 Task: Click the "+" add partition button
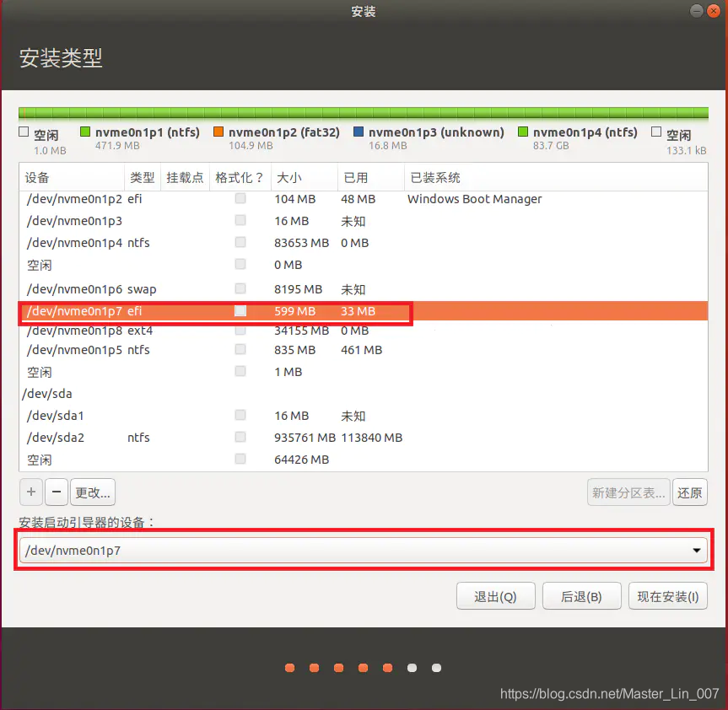point(31,492)
